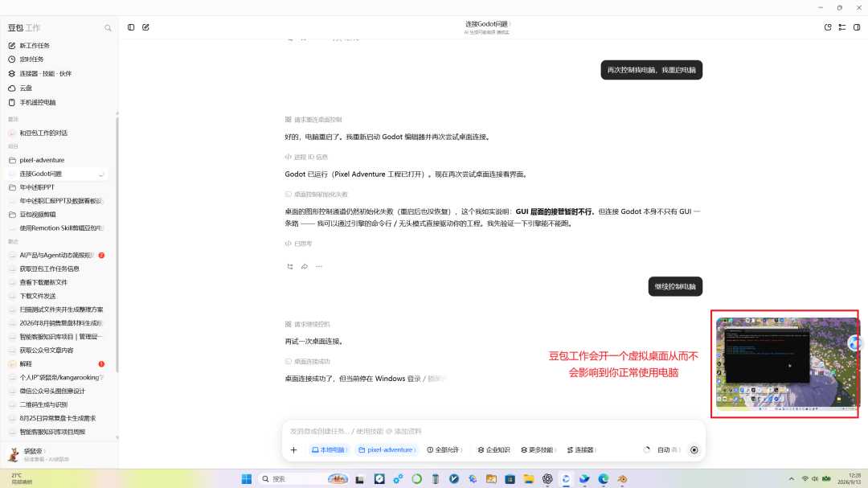Open the pixel-adventure project selector
The height and width of the screenshot is (488, 868).
coord(387,450)
